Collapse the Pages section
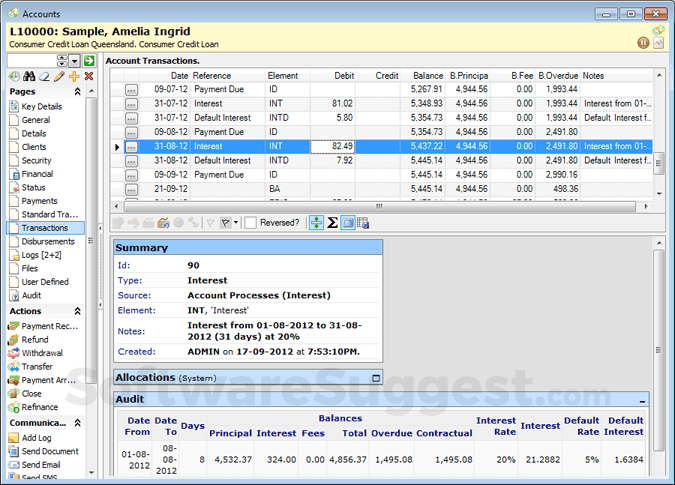The image size is (675, 485). 77,92
